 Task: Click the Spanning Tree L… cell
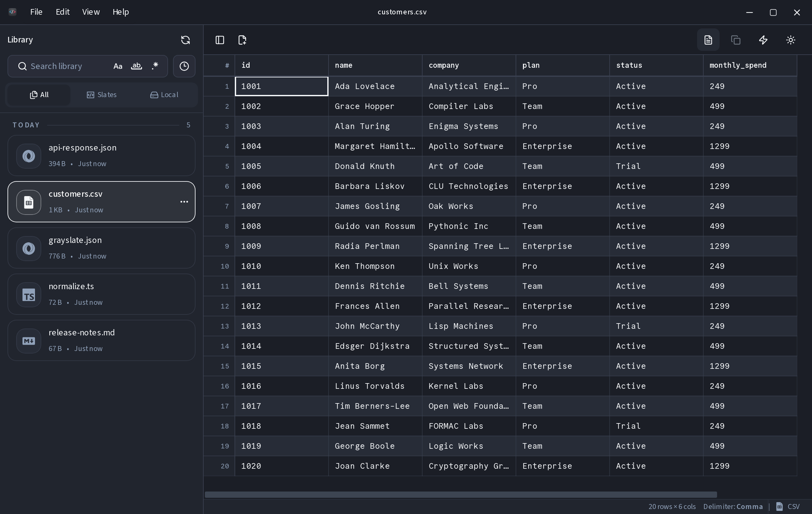pos(469,246)
